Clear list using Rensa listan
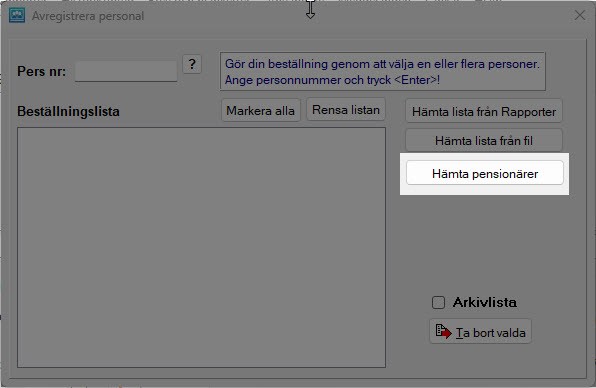 pos(346,110)
